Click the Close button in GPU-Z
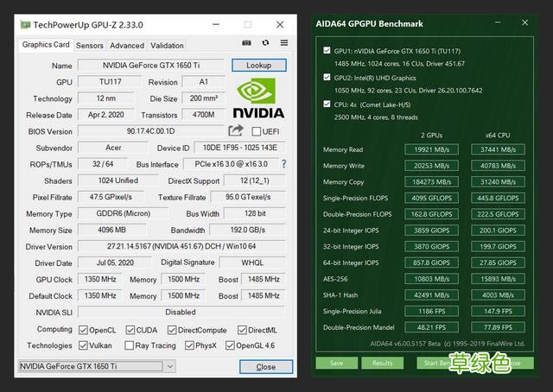Screen dimensions: 553x392 pyautogui.click(x=266, y=367)
